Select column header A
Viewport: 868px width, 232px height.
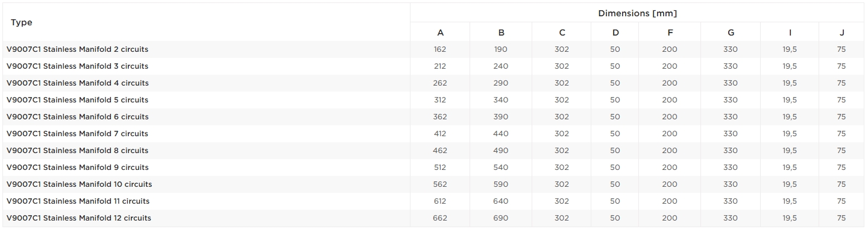click(440, 33)
